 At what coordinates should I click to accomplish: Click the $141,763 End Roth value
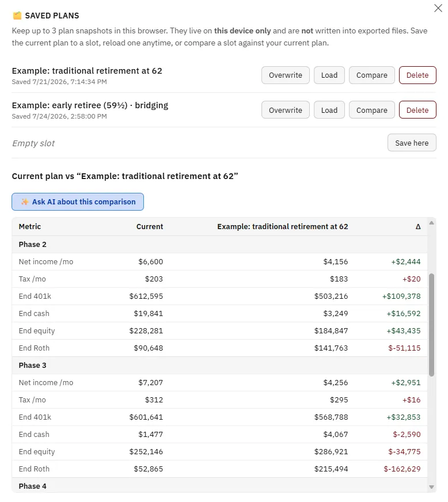(331, 348)
